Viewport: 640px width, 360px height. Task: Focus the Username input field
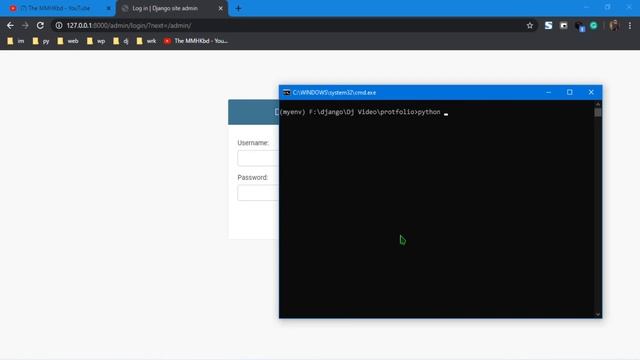tap(258, 158)
